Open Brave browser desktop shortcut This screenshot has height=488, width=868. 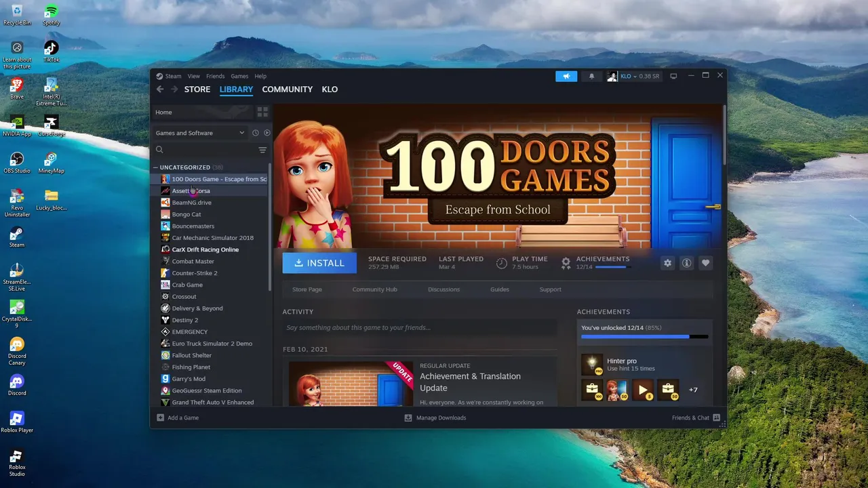(17, 89)
